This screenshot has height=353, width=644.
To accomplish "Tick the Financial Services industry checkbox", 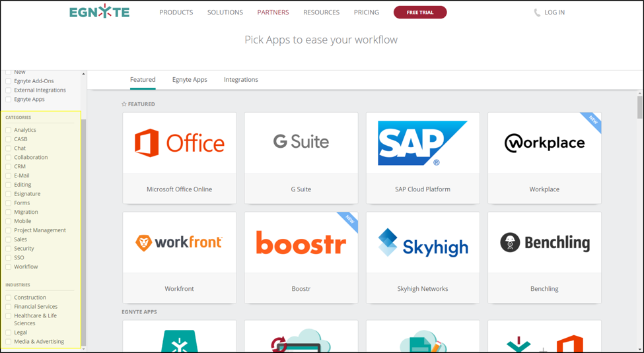I will [x=9, y=307].
